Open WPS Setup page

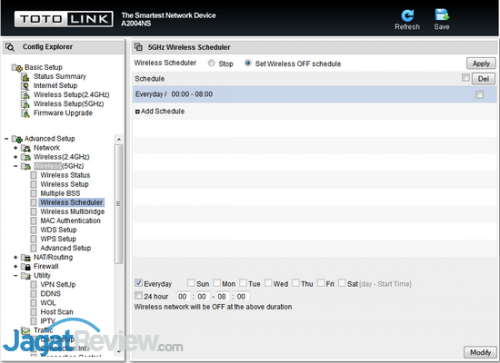(58, 239)
